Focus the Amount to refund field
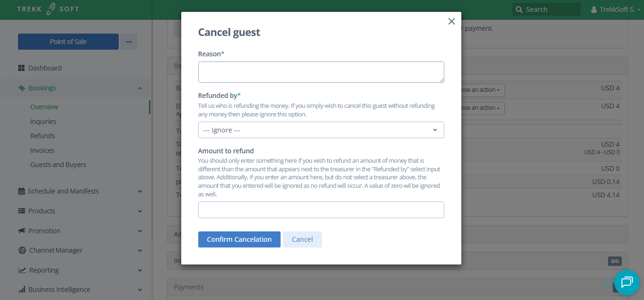Screen dimensions: 644x300 (321, 210)
